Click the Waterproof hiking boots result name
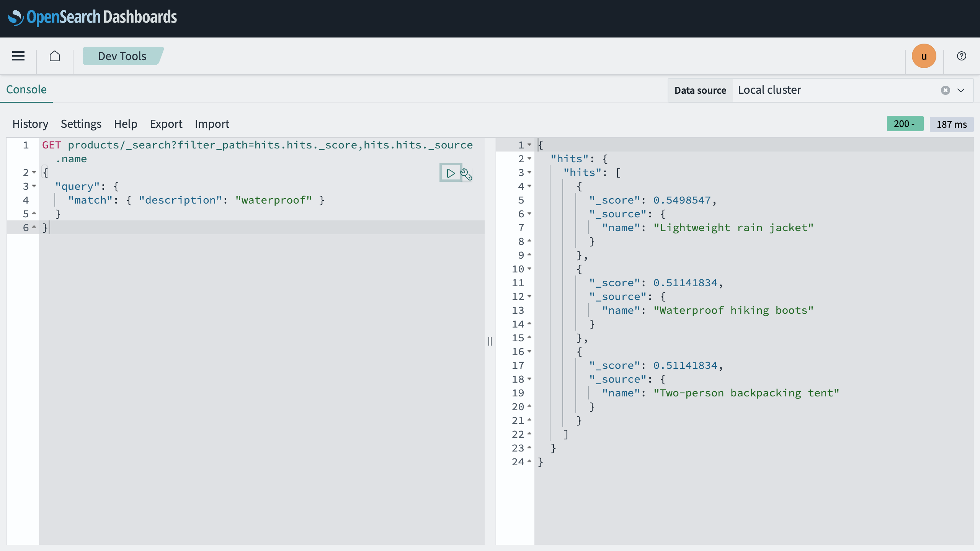The width and height of the screenshot is (980, 551). 733,310
